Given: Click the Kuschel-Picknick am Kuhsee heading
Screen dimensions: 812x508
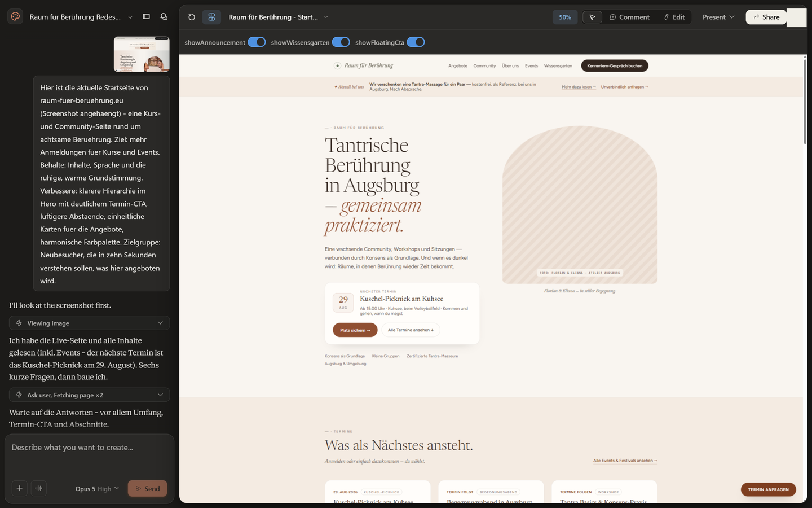Looking at the screenshot, I should point(401,299).
